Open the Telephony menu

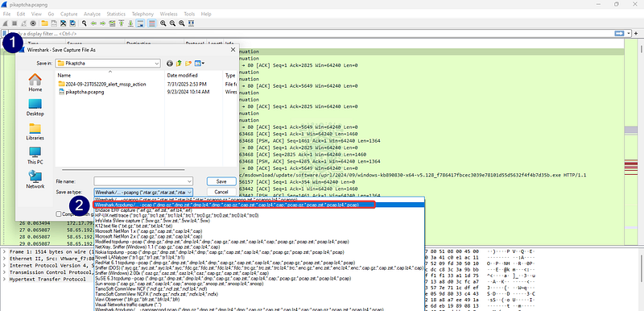coord(142,14)
